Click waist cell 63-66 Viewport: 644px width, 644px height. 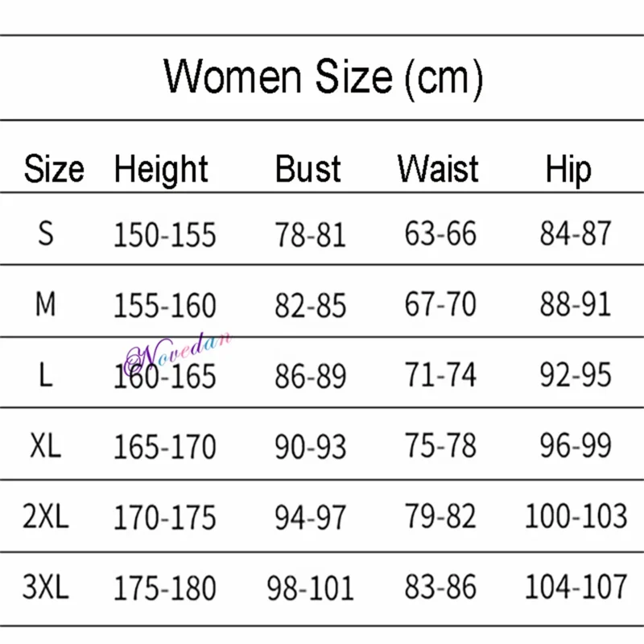[x=440, y=235]
